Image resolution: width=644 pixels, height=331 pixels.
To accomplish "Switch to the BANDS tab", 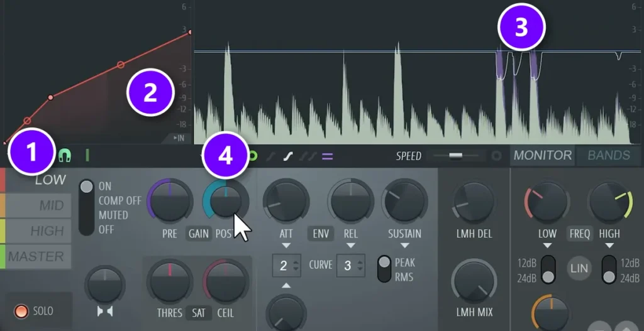I will click(609, 156).
